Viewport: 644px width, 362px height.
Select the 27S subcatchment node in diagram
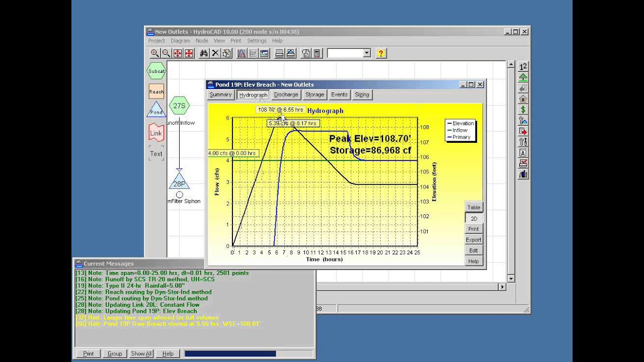click(179, 106)
